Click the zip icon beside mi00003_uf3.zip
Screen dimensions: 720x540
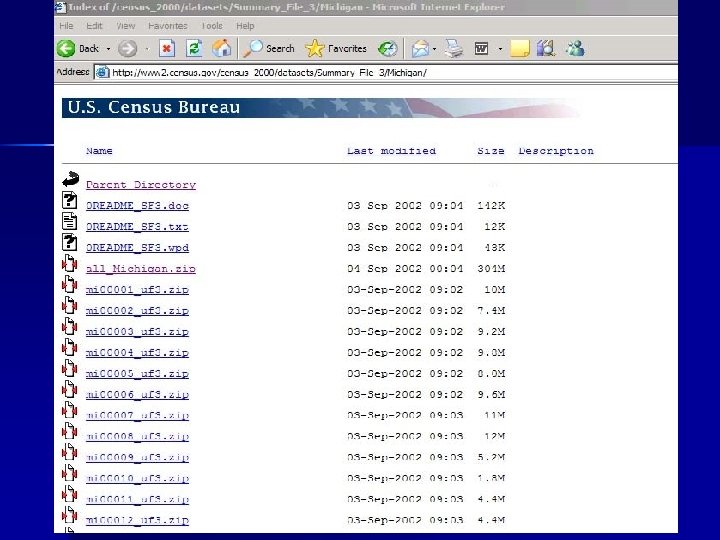69,326
